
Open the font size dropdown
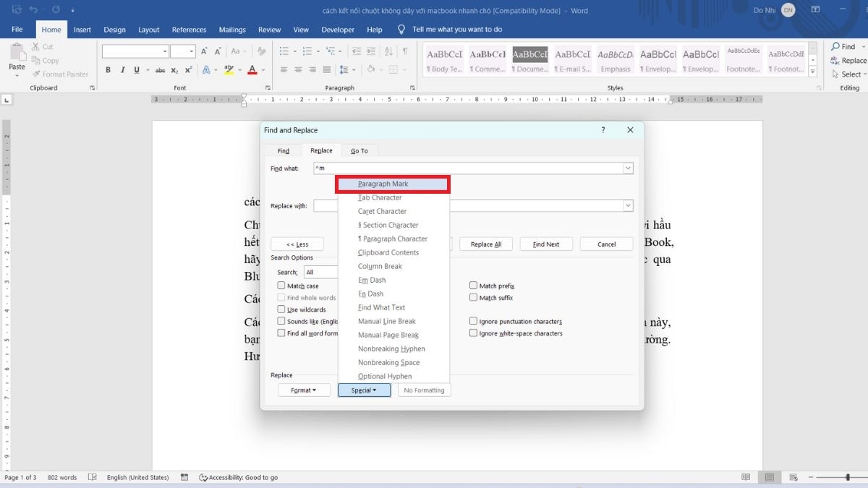click(192, 51)
